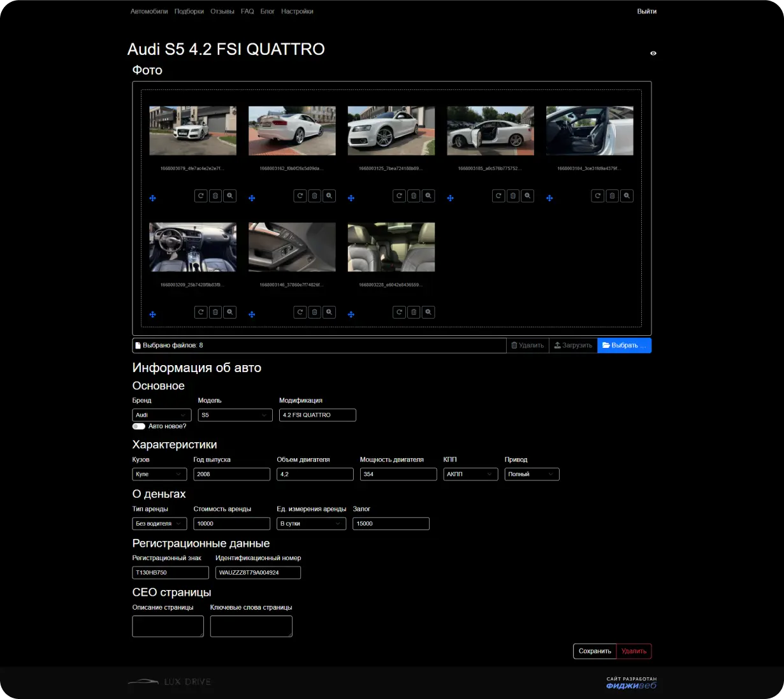The height and width of the screenshot is (699, 784).
Task: Delete photo 1668003162_f0b0f26c5d09da with trash icon
Action: coord(315,196)
